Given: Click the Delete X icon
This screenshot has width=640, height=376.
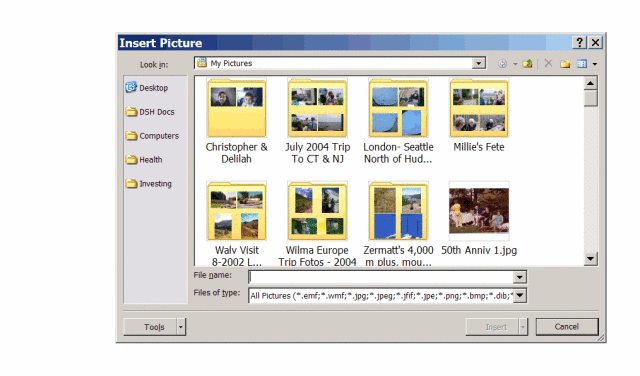Looking at the screenshot, I should 548,63.
